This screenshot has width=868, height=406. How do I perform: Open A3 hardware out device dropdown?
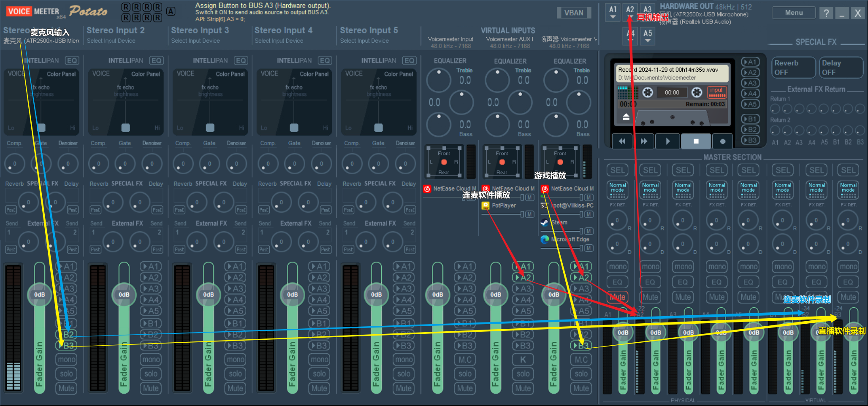(647, 12)
